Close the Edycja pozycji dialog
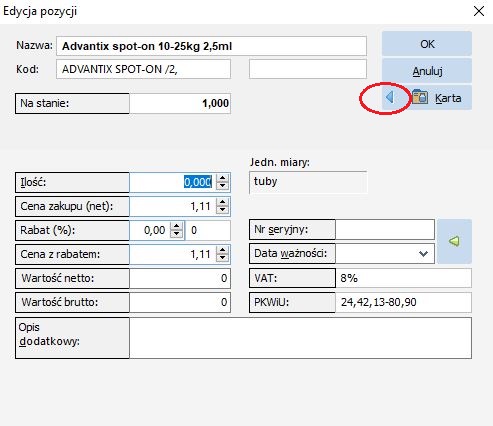 (x=479, y=11)
